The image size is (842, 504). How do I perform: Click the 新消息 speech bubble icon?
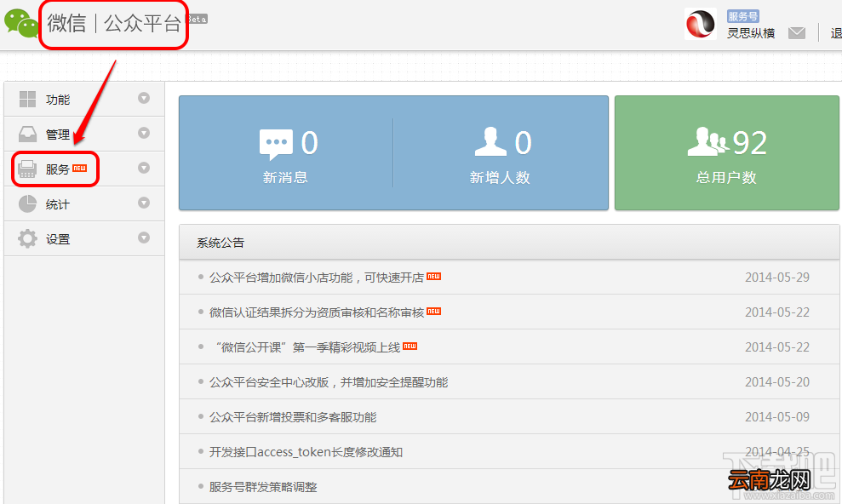point(276,144)
